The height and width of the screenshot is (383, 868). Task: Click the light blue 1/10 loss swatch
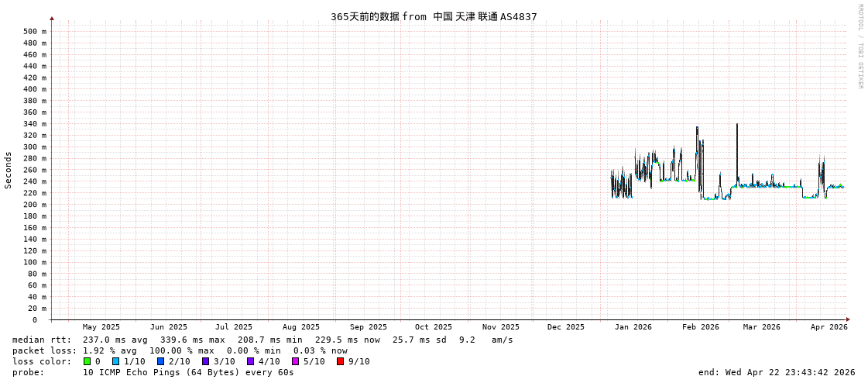point(115,361)
